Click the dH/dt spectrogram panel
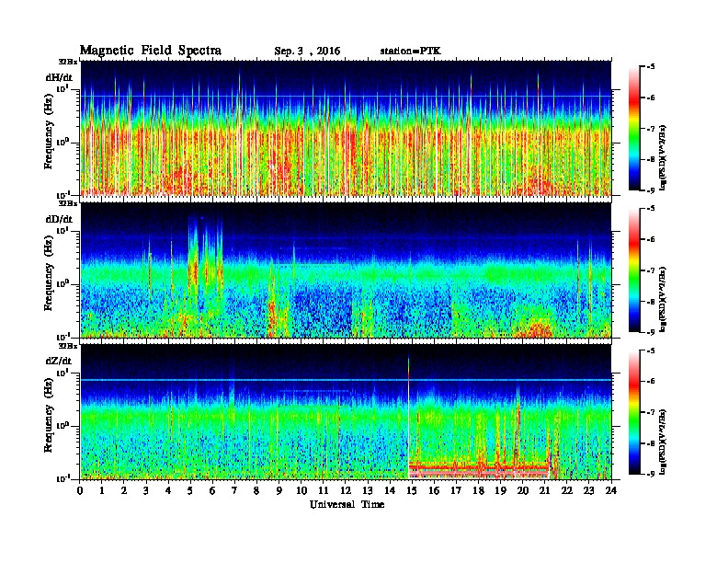728x563 pixels. [346, 128]
